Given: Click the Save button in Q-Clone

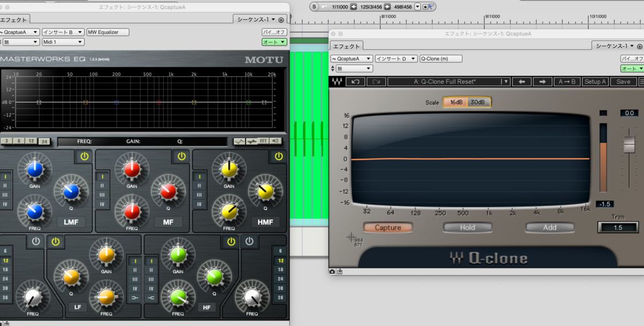Looking at the screenshot, I should click(623, 82).
